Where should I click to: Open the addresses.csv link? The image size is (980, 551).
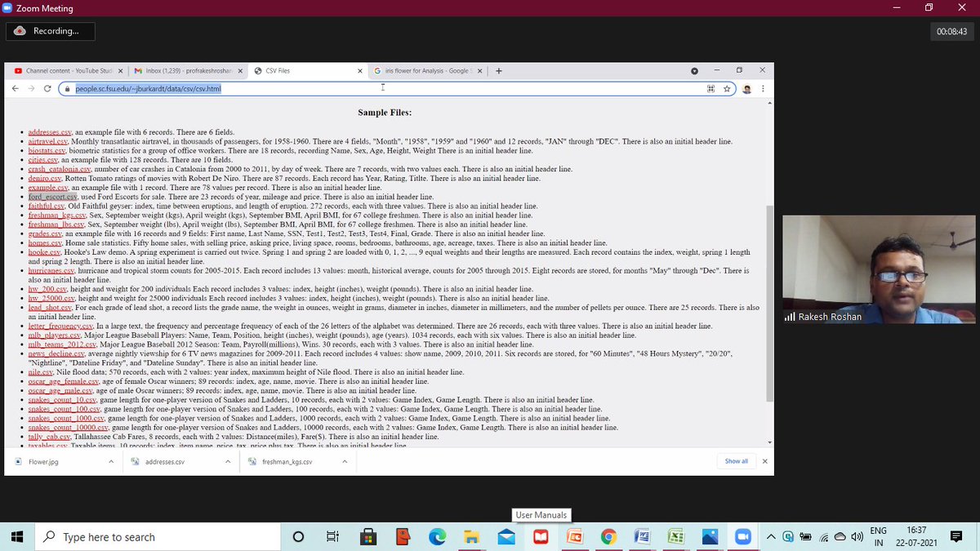pos(49,132)
